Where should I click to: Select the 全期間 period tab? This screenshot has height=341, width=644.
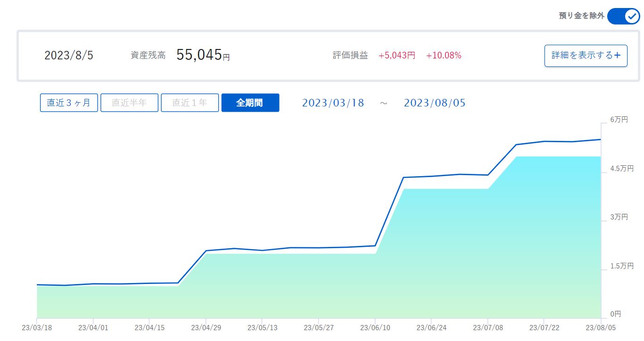250,103
